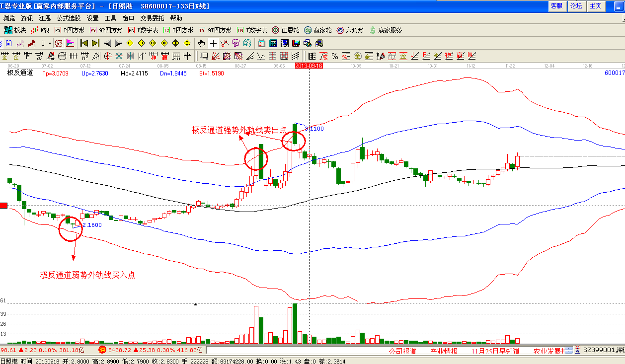Screen dimensions: 625x364
Task: Select the 江恩轮 Gann wheel tool
Action: [x=286, y=30]
